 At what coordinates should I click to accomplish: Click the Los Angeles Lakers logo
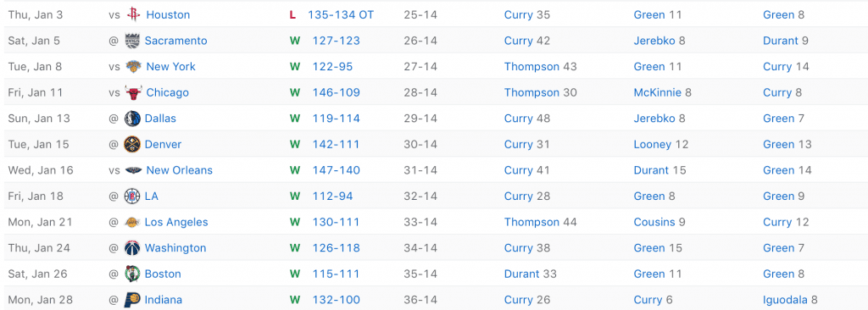tap(133, 223)
